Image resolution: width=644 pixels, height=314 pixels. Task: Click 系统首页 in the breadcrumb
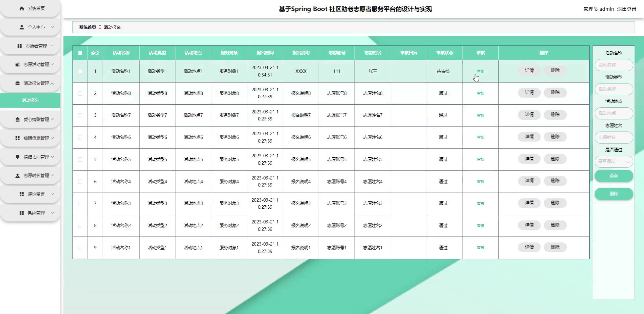pos(88,27)
